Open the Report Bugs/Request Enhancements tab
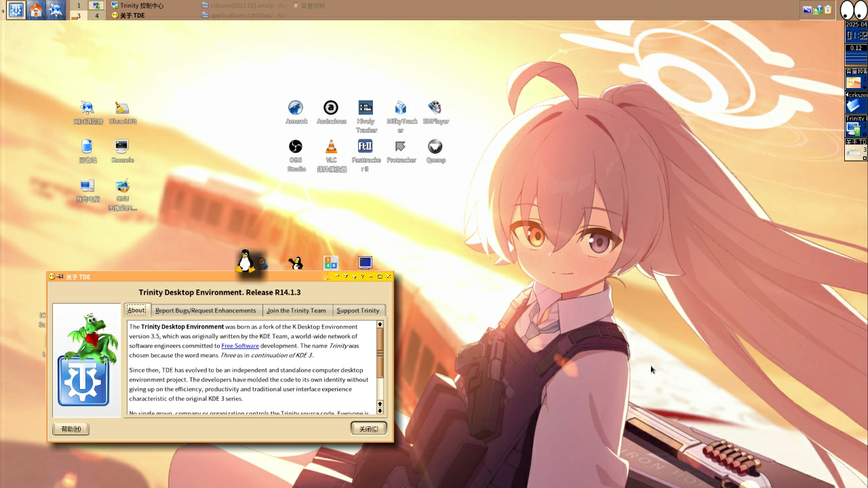868x488 pixels. point(205,310)
